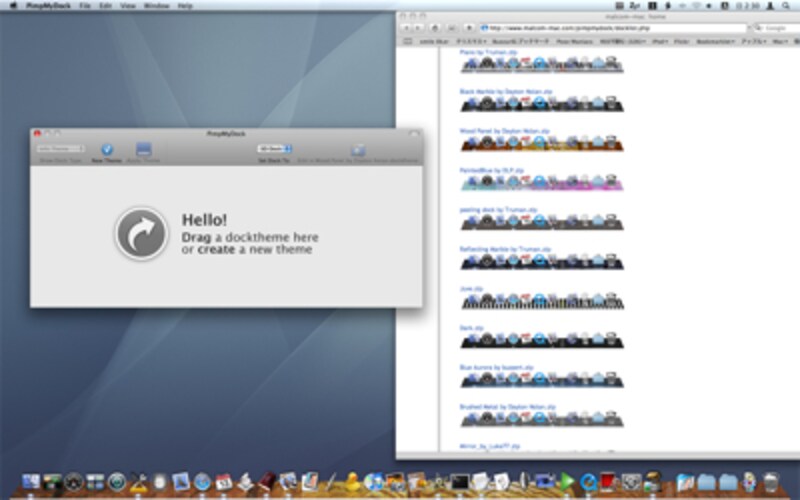Click the yellow rubber duck icon in Dock
The height and width of the screenshot is (500, 800).
[x=352, y=481]
